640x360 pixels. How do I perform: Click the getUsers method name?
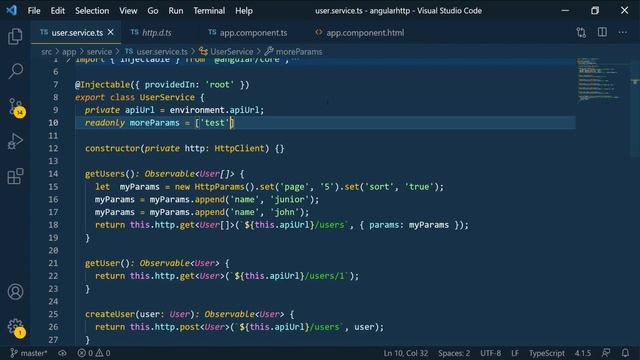click(x=104, y=174)
